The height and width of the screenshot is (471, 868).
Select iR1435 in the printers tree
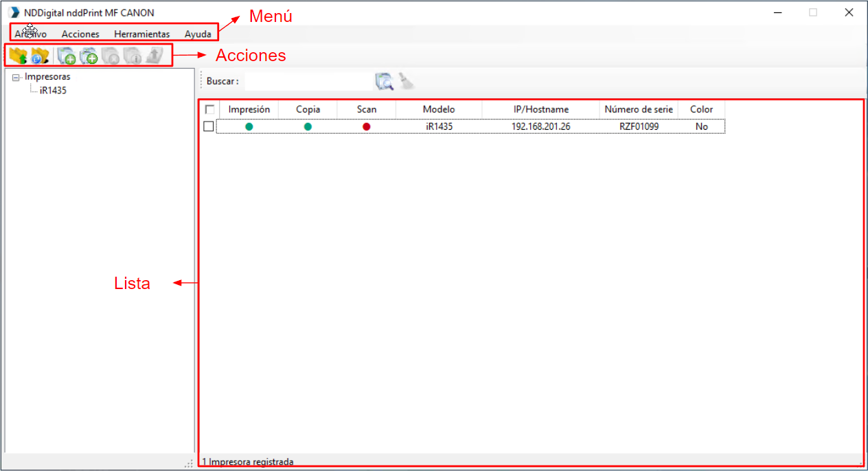[x=53, y=90]
